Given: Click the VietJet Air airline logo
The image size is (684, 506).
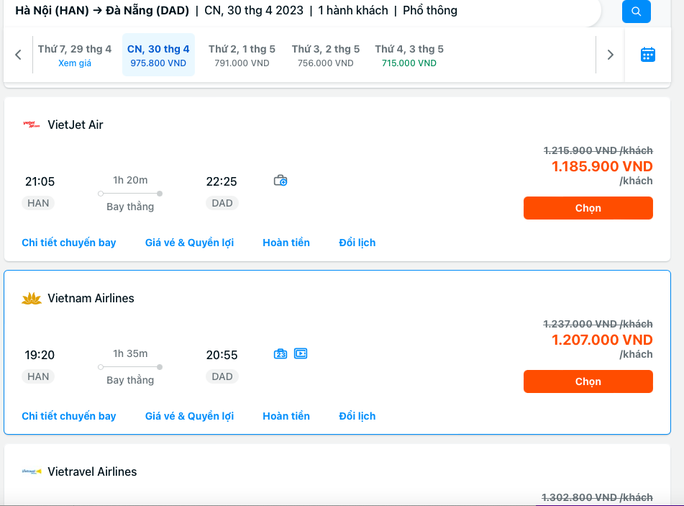Looking at the screenshot, I should pyautogui.click(x=31, y=125).
